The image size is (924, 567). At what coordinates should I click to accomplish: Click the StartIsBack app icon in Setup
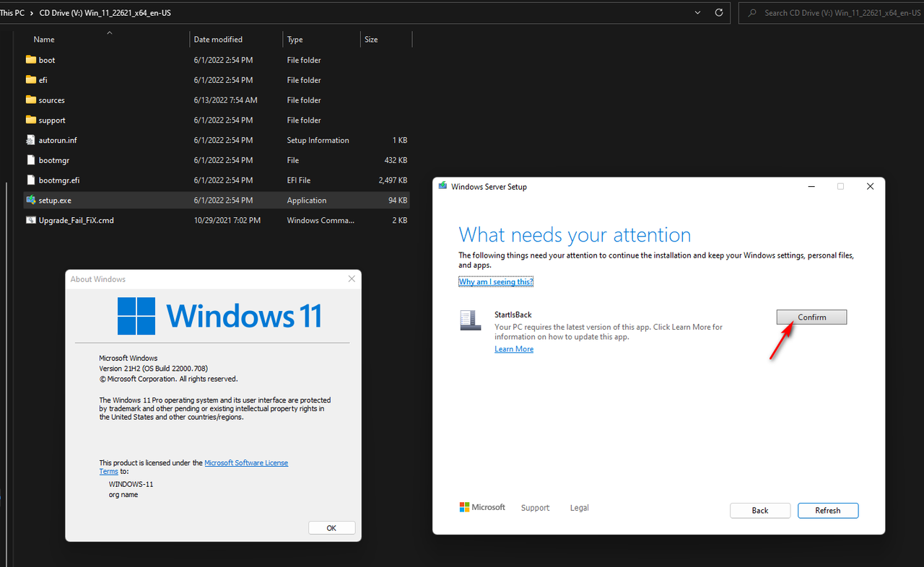[x=470, y=320]
